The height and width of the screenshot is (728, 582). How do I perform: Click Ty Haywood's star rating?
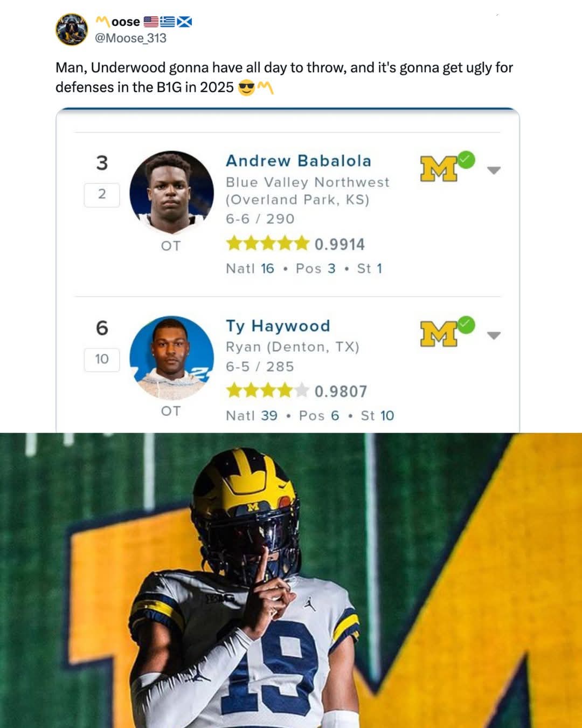click(267, 390)
